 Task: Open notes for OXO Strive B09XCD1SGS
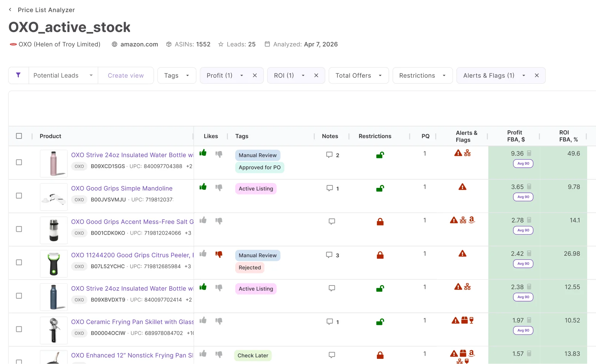pyautogui.click(x=332, y=155)
